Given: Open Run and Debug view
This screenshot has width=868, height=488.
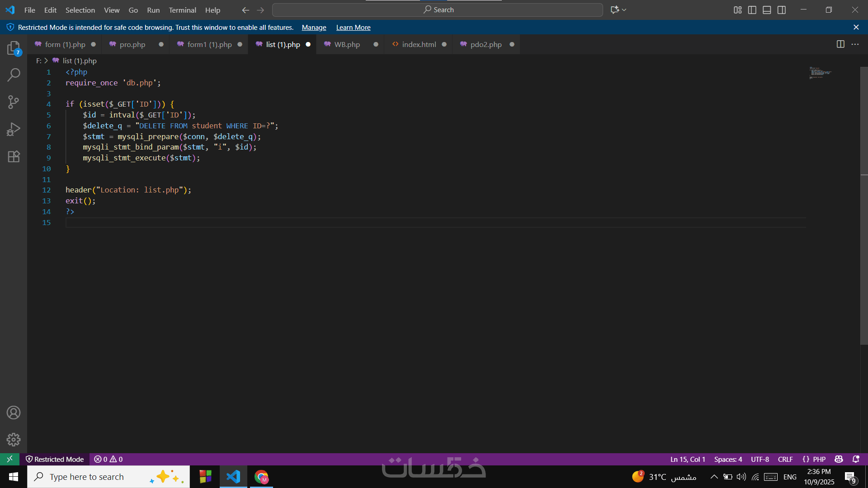Looking at the screenshot, I should coord(14,129).
